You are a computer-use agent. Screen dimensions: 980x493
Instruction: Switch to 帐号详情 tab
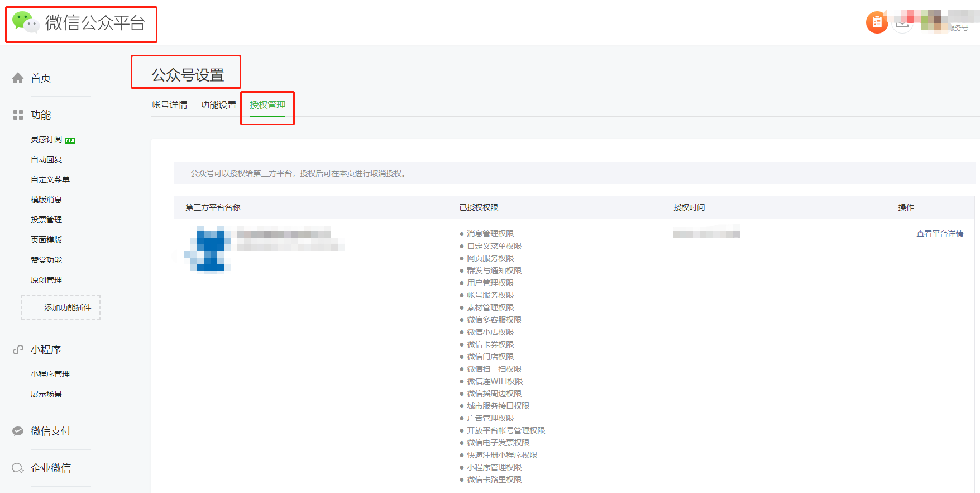[x=170, y=105]
